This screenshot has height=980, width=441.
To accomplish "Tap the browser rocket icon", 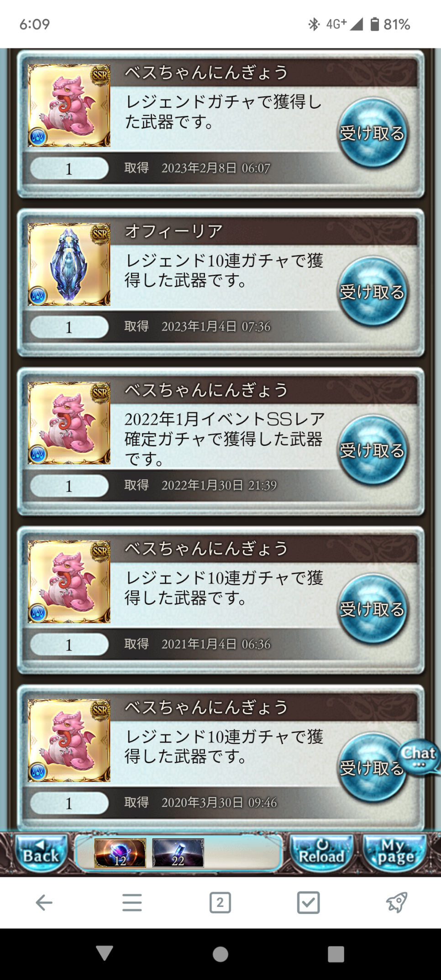I will pyautogui.click(x=396, y=902).
